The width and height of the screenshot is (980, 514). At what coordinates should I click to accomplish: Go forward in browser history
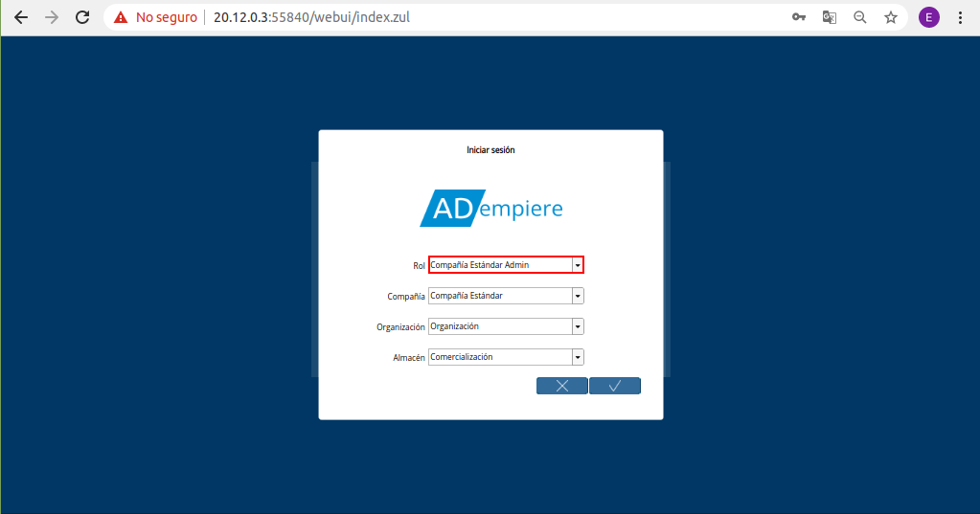click(x=52, y=17)
